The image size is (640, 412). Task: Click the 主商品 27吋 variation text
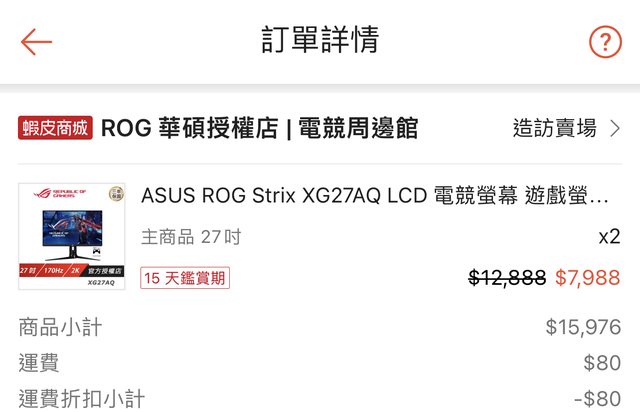tap(191, 237)
